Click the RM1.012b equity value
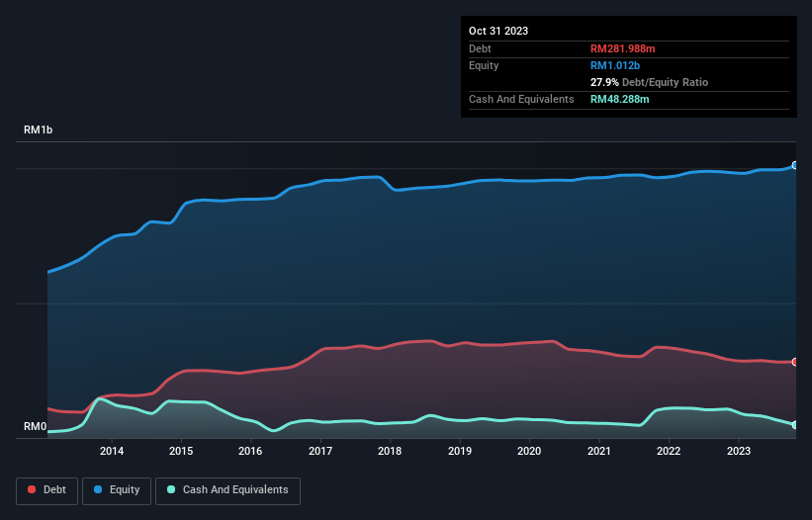Screen dimensions: 812x520 coord(615,65)
